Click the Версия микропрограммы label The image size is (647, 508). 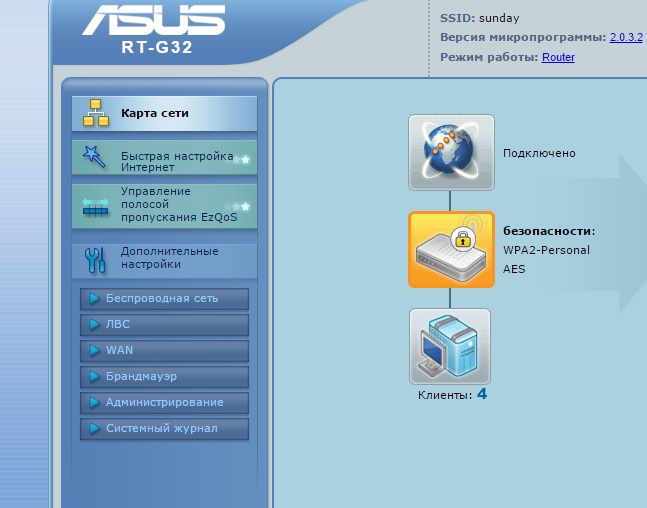tap(523, 37)
